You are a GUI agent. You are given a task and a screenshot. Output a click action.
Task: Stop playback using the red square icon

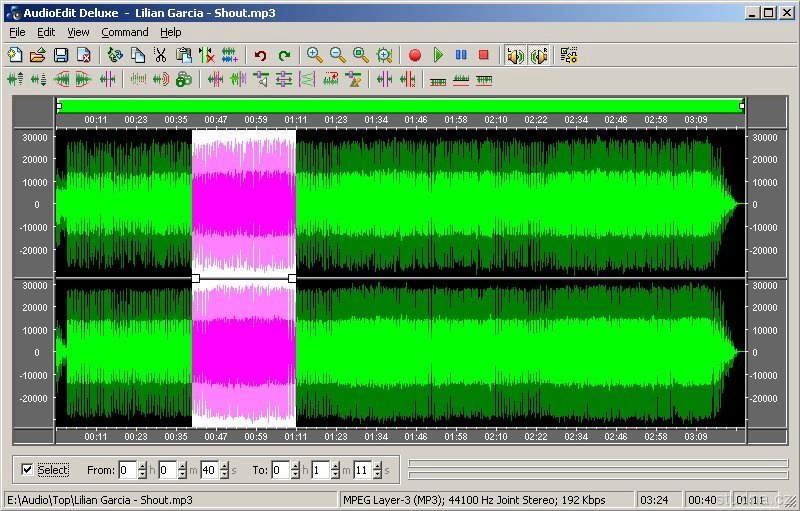[484, 55]
